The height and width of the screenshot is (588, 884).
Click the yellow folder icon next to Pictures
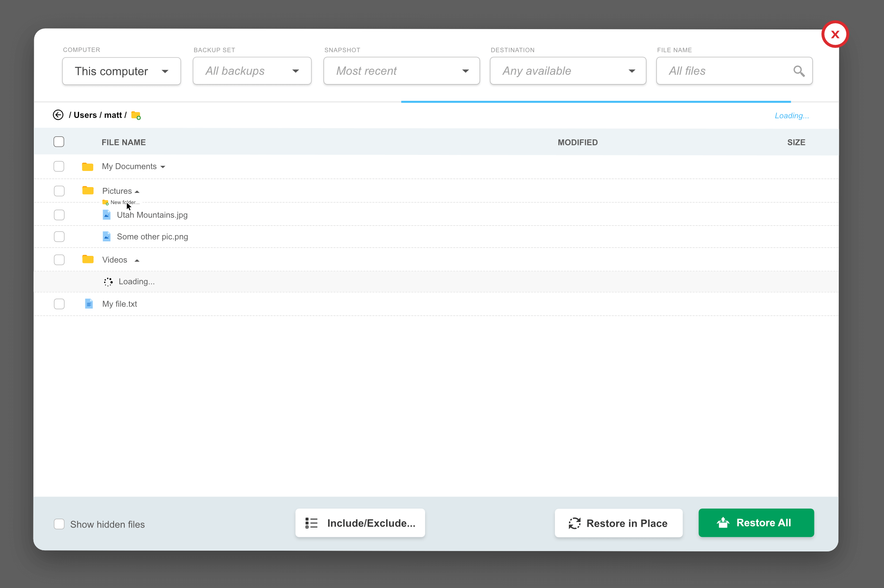87,190
